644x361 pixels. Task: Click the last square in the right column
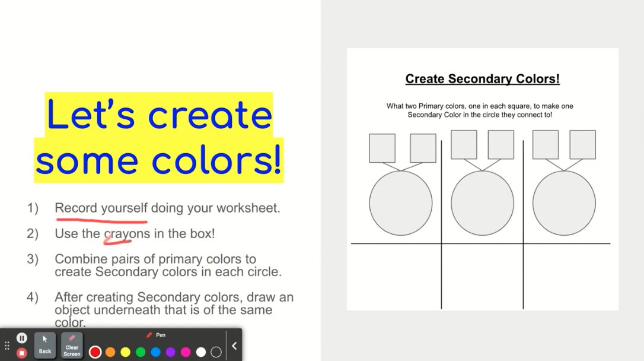583,145
